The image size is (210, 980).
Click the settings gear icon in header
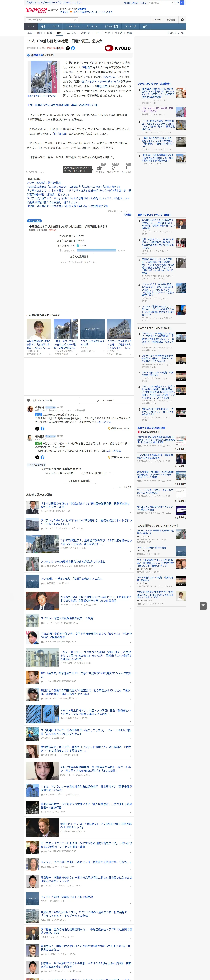coord(182,20)
